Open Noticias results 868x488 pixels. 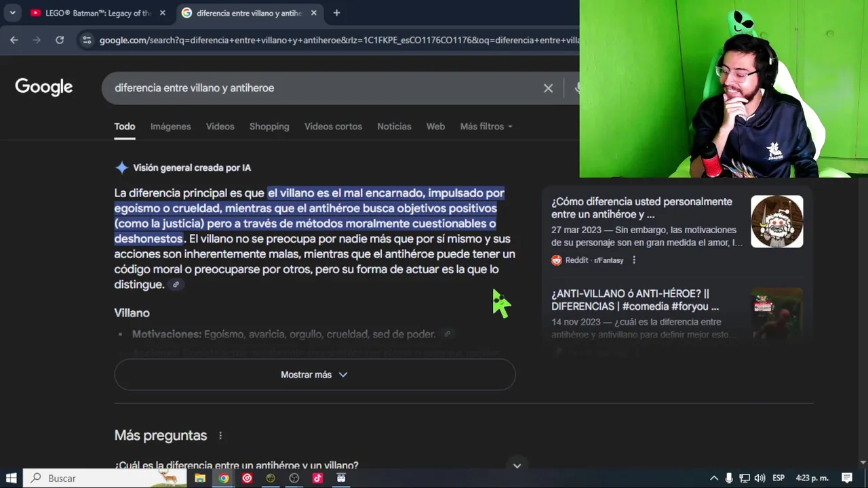(394, 127)
